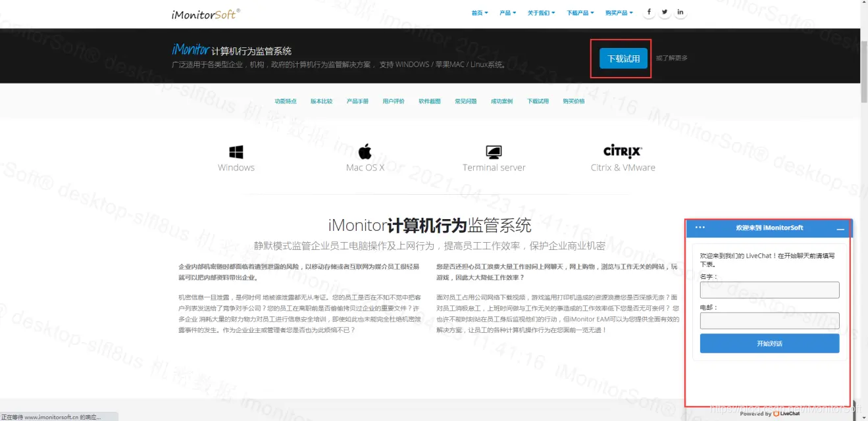This screenshot has height=421, width=868.
Task: Go to the 软件截图 sub-navigation tab
Action: click(x=430, y=101)
